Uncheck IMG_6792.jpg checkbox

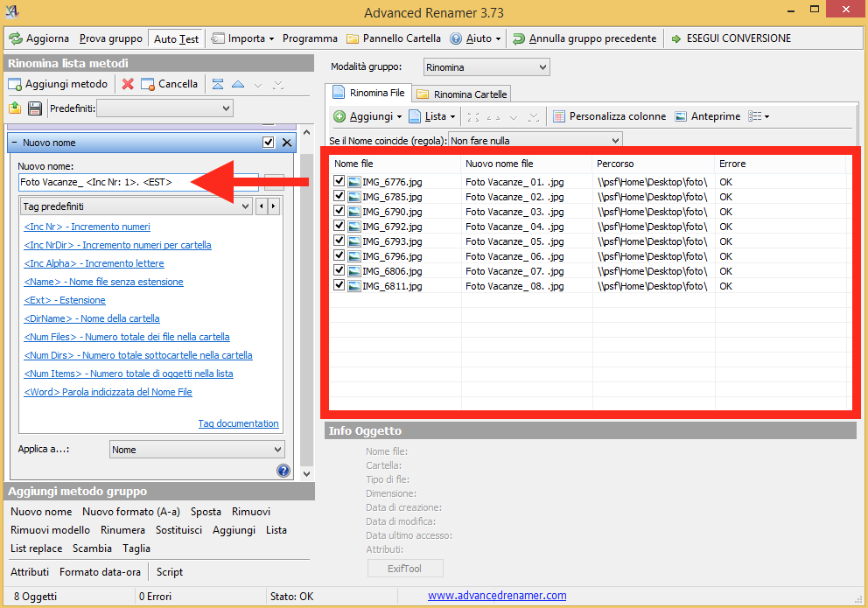pos(339,226)
